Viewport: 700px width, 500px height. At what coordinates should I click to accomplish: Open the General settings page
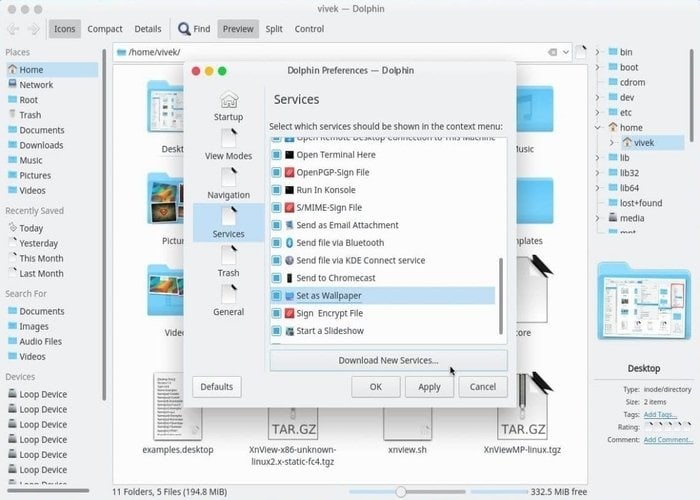pyautogui.click(x=228, y=300)
